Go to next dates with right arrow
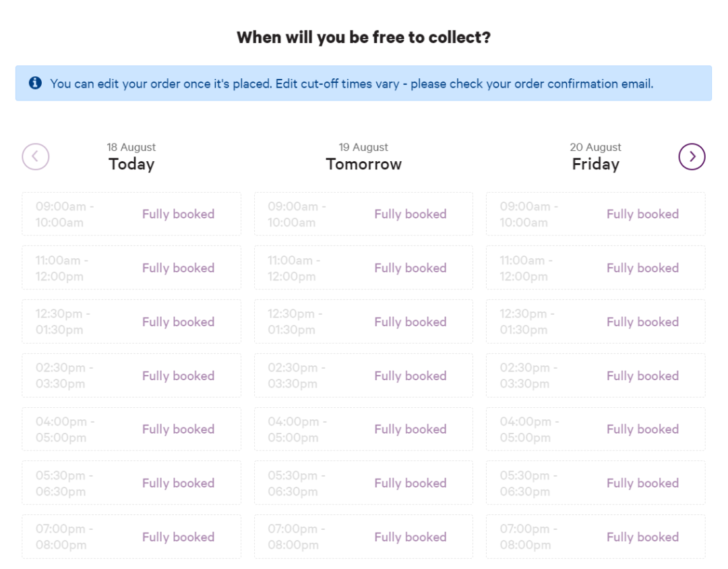Image resolution: width=728 pixels, height=569 pixels. click(692, 156)
